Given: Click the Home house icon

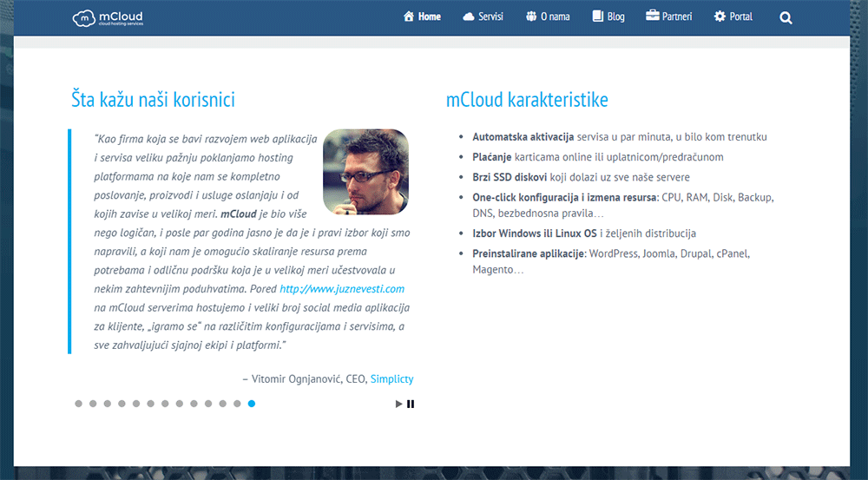Looking at the screenshot, I should 409,16.
